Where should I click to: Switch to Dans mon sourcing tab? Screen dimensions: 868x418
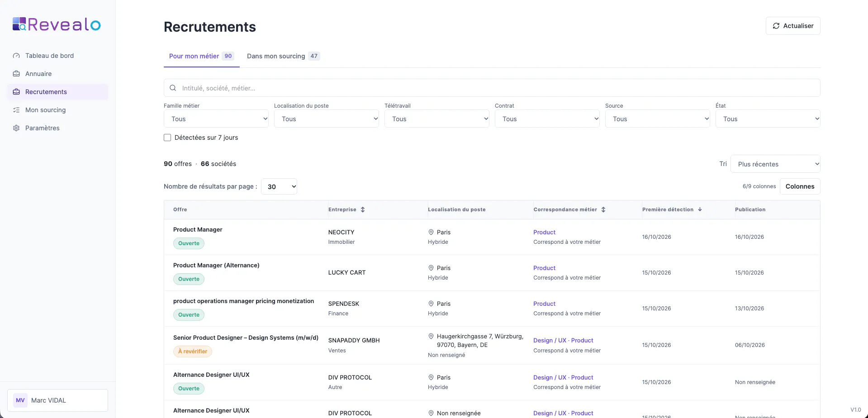(283, 56)
